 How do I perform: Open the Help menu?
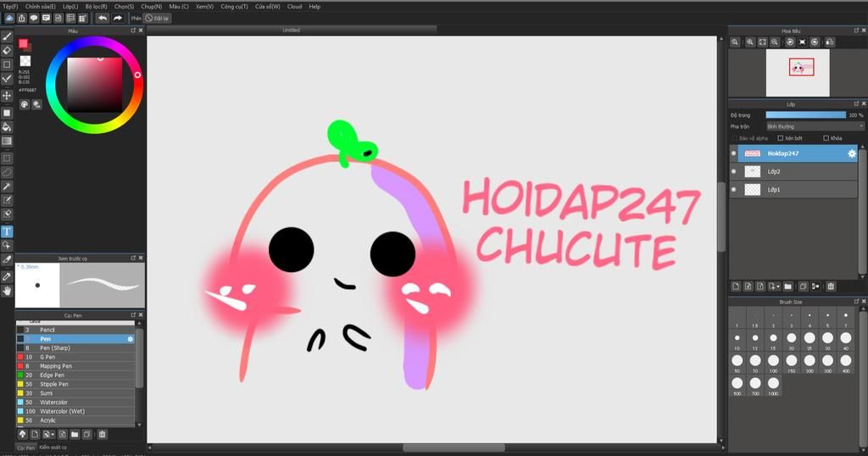[314, 7]
